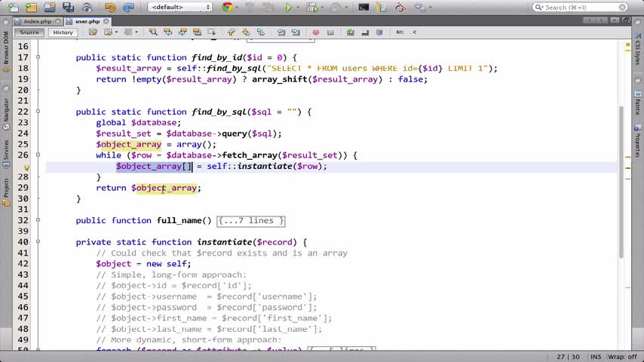Viewport: 644px width, 362px height.
Task: Collapse find_by_sql function fold on line 22
Action: point(38,112)
